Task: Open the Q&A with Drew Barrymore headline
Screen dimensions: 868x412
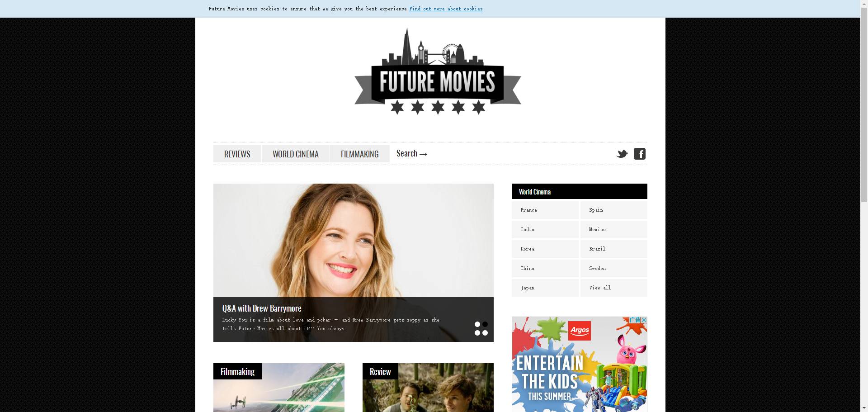Action: [x=262, y=308]
